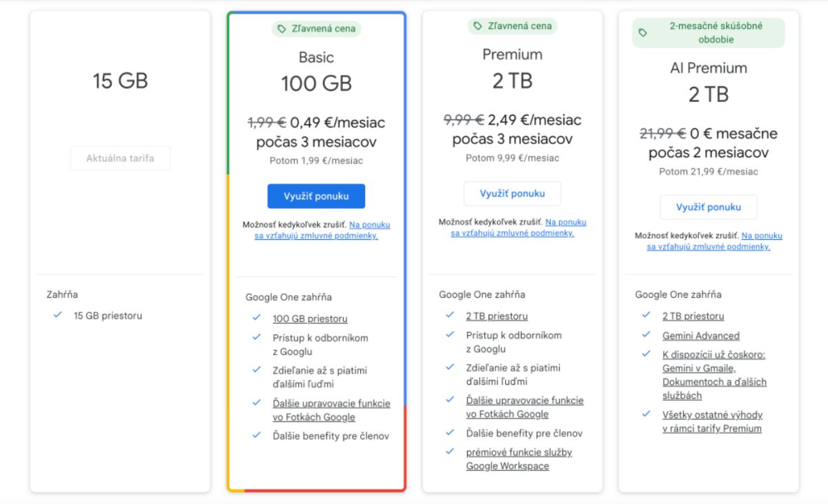Open the 100 GB priestoru link

pyautogui.click(x=310, y=319)
